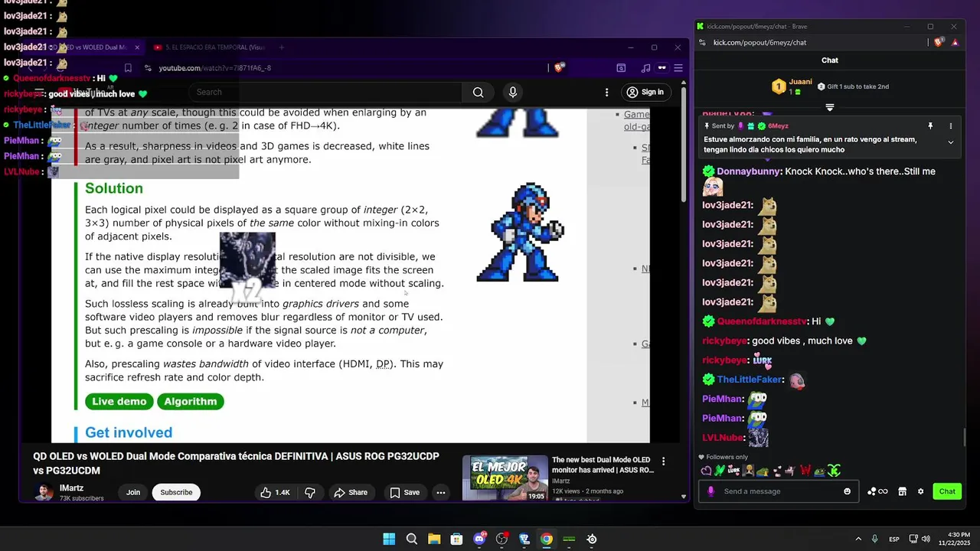Open options menu for recommended video

[x=664, y=461]
